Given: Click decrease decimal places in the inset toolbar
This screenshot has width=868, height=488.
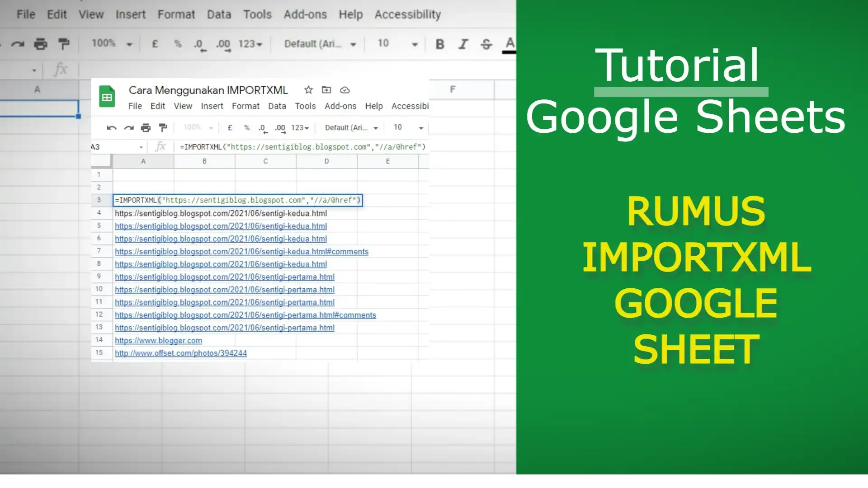Looking at the screenshot, I should tap(263, 128).
